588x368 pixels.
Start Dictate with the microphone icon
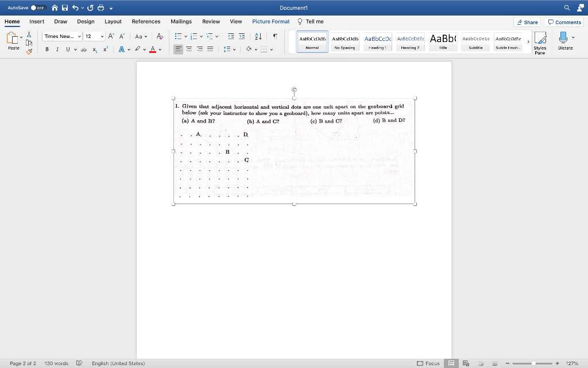coord(565,41)
